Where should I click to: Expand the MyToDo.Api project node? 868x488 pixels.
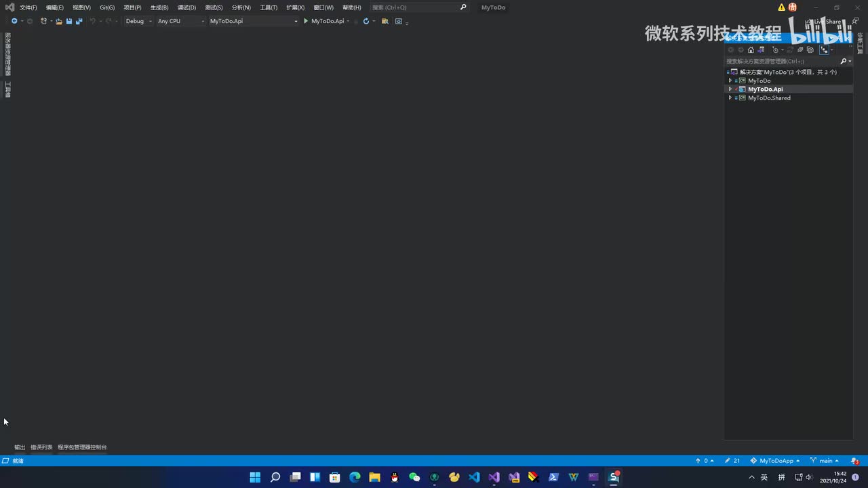click(x=730, y=89)
